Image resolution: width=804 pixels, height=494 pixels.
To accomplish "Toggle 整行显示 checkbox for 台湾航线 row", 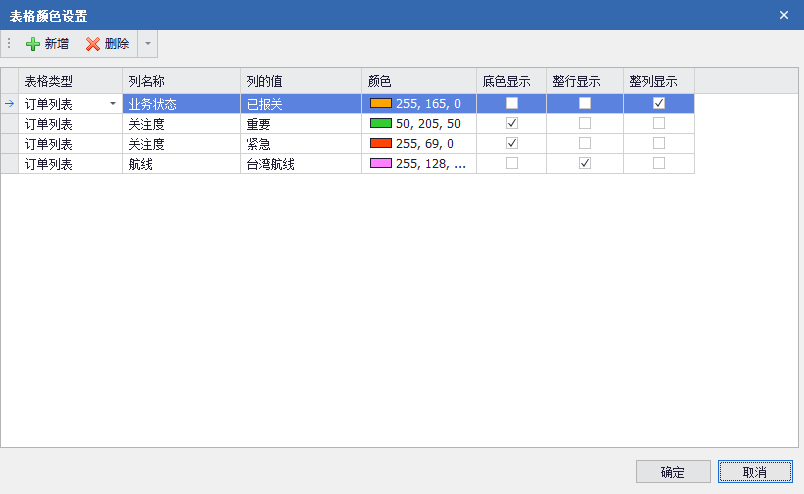I will click(585, 163).
